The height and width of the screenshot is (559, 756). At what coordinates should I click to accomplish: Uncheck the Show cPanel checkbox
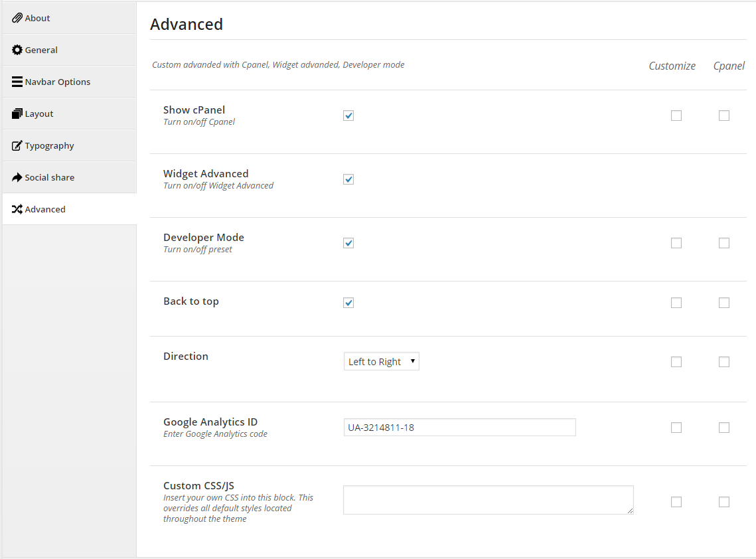[x=348, y=116]
